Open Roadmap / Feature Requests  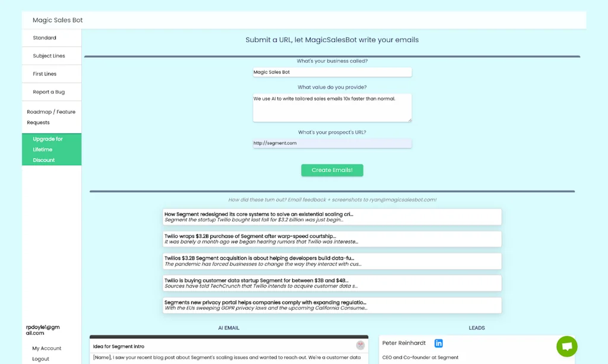click(52, 116)
